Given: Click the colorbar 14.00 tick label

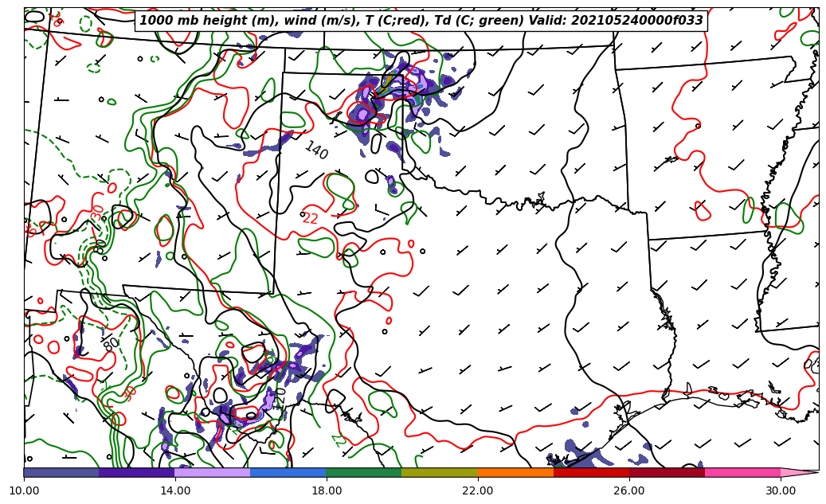Looking at the screenshot, I should point(175,490).
